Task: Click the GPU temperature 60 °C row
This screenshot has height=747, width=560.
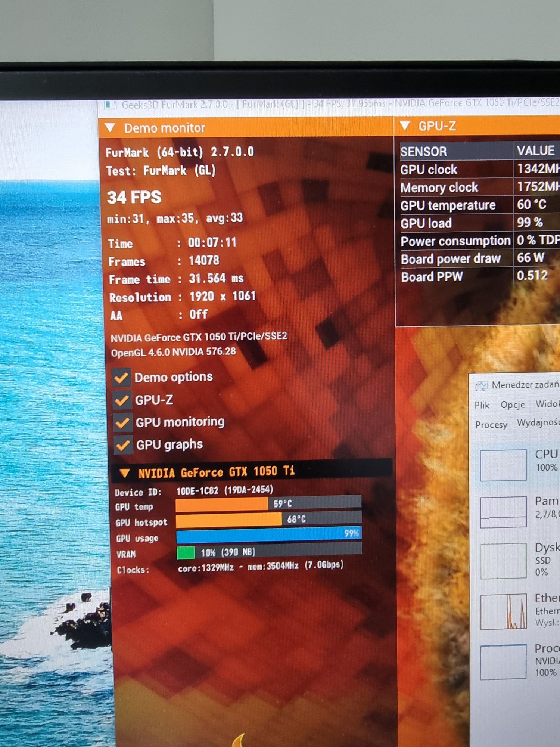Action: (480, 205)
